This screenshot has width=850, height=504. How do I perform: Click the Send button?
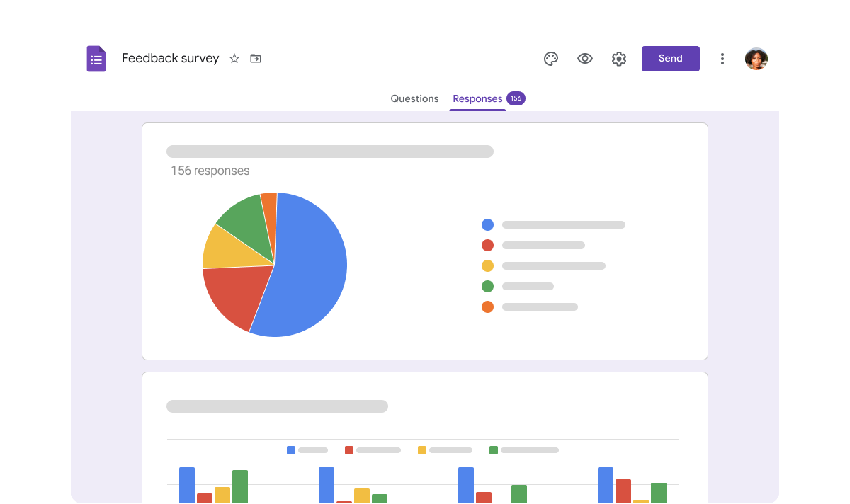coord(671,59)
